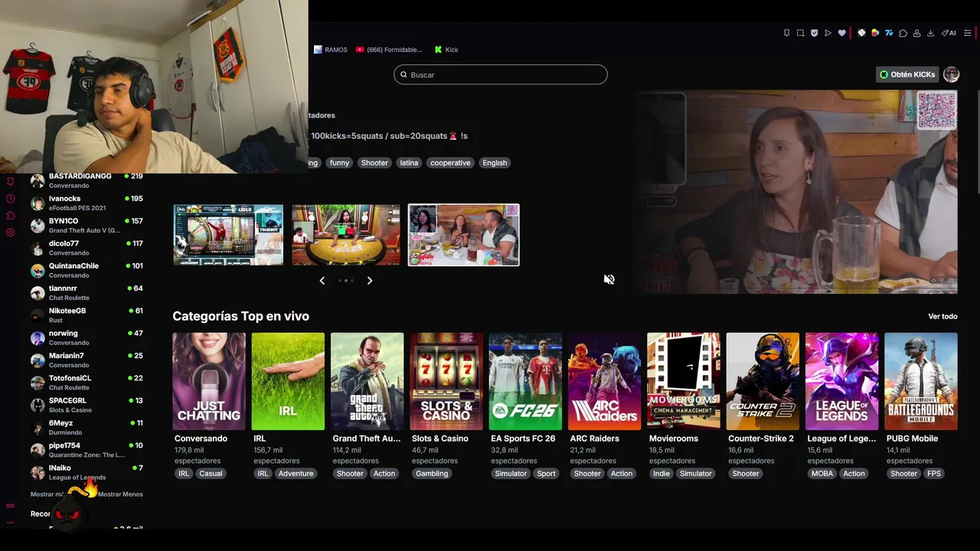Go to next featured stream
The height and width of the screenshot is (551, 980).
point(370,281)
